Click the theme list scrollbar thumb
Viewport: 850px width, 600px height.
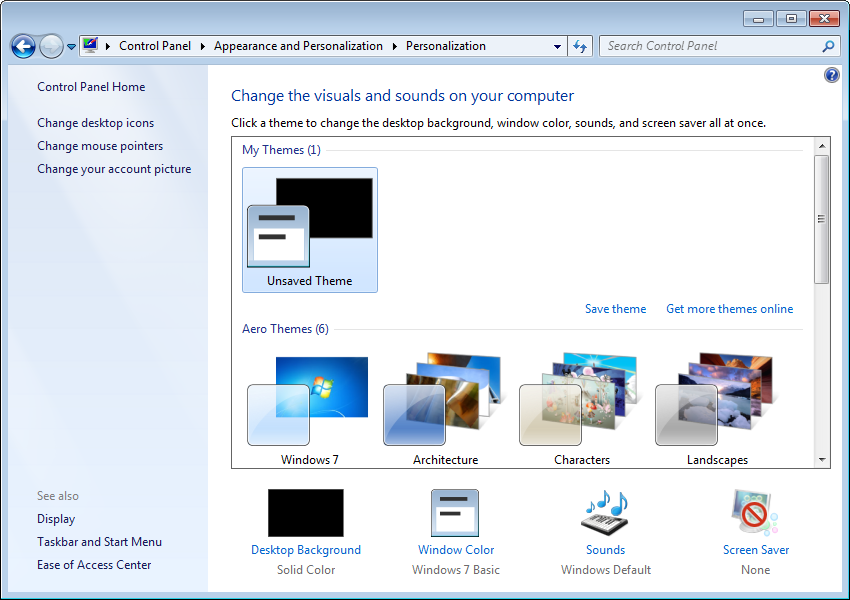click(822, 219)
